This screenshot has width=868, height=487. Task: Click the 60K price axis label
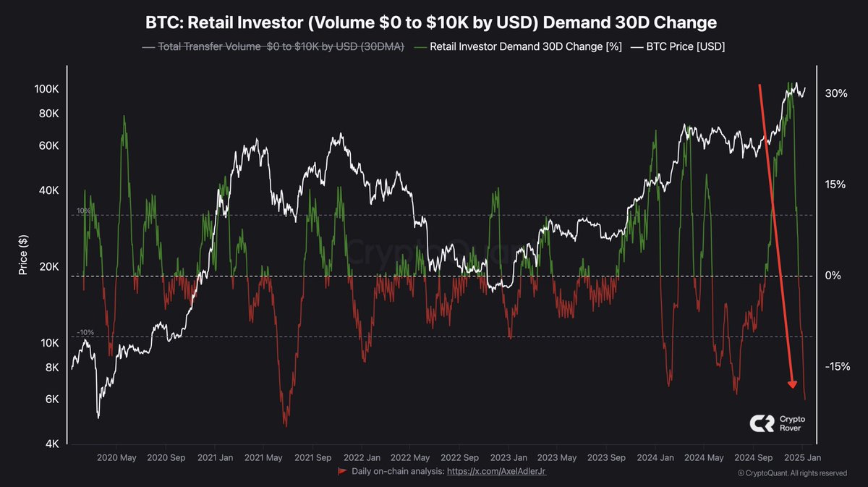click(48, 145)
